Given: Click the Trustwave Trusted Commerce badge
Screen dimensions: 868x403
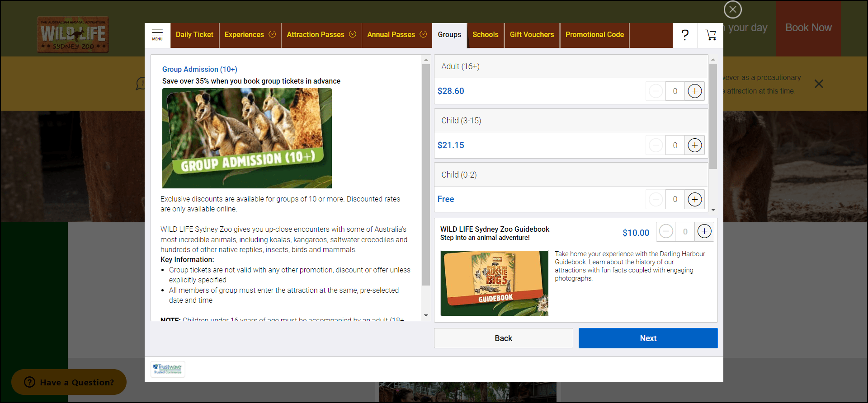Looking at the screenshot, I should click(168, 369).
